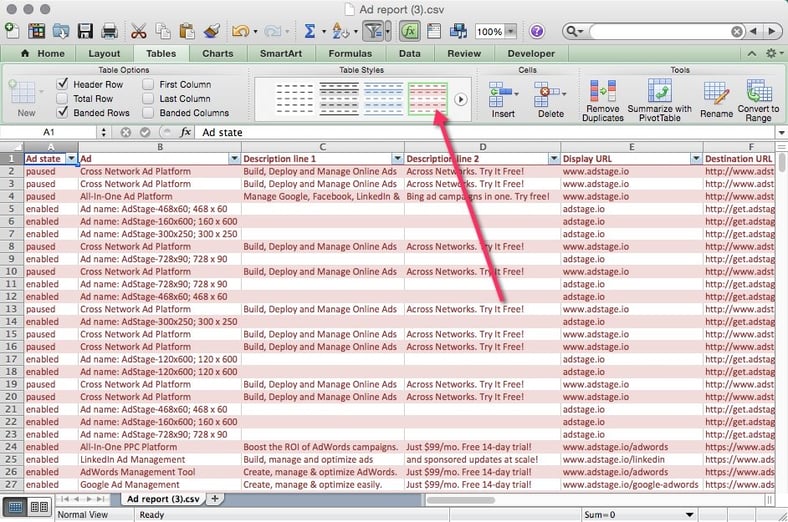The height and width of the screenshot is (522, 788).
Task: Click the printer icon
Action: pos(109,31)
